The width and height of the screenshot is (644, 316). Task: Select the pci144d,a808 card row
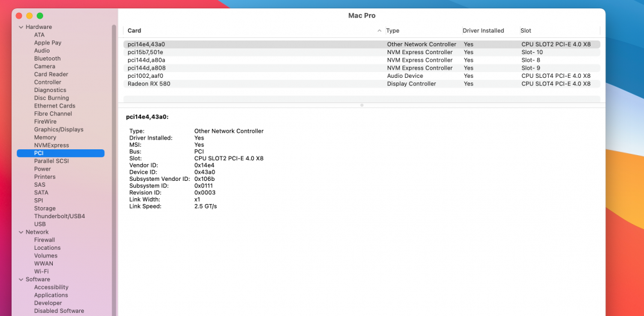(x=362, y=68)
